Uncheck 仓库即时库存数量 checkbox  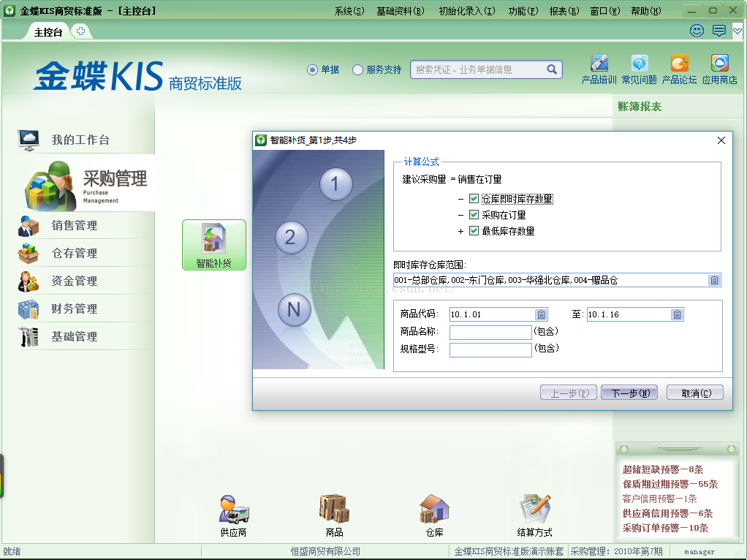tap(474, 199)
